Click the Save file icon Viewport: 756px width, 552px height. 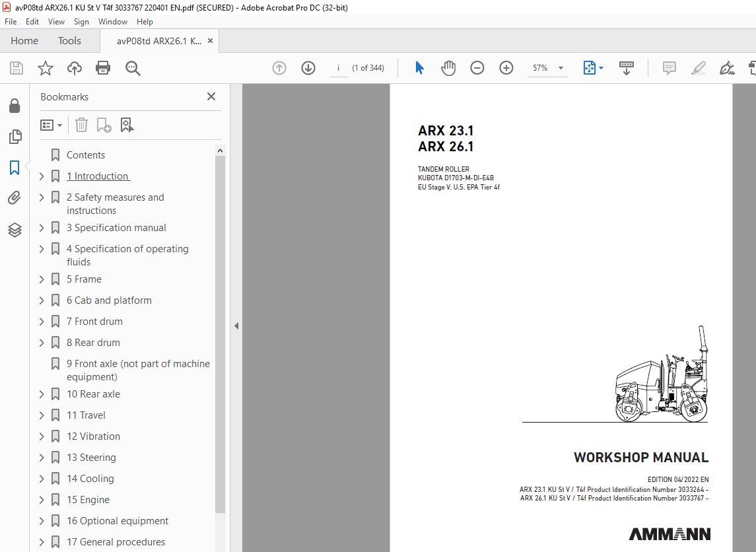click(x=17, y=68)
